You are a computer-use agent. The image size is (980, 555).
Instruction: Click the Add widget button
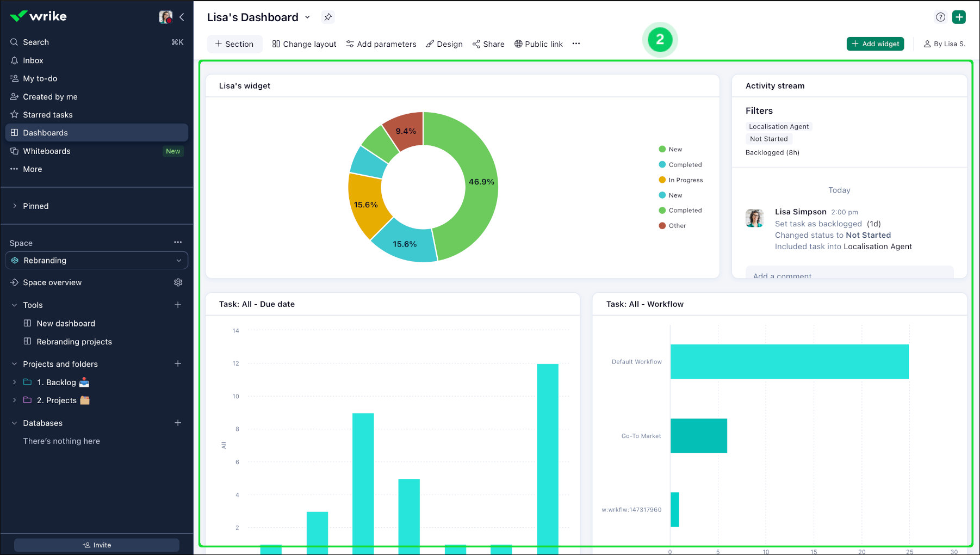[876, 44]
